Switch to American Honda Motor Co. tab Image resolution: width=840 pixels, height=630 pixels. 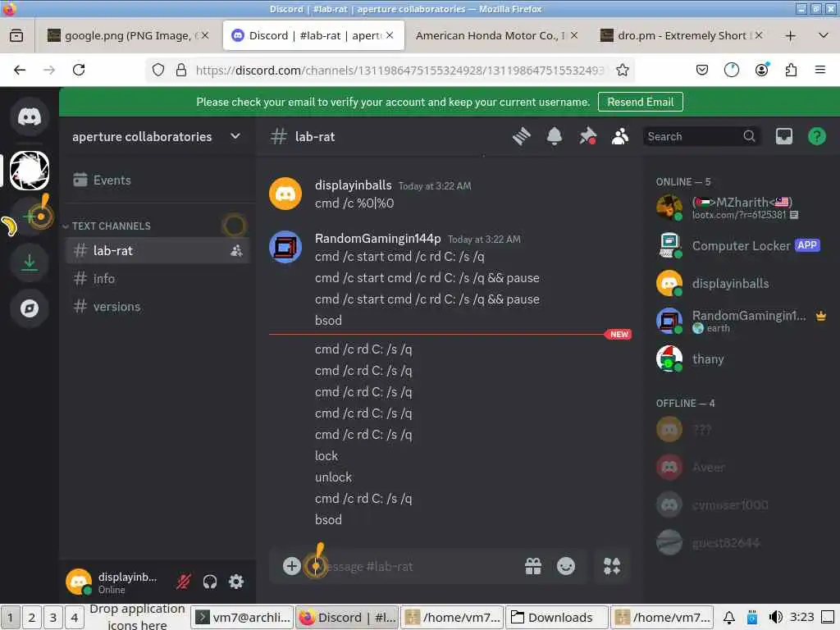pyautogui.click(x=496, y=36)
